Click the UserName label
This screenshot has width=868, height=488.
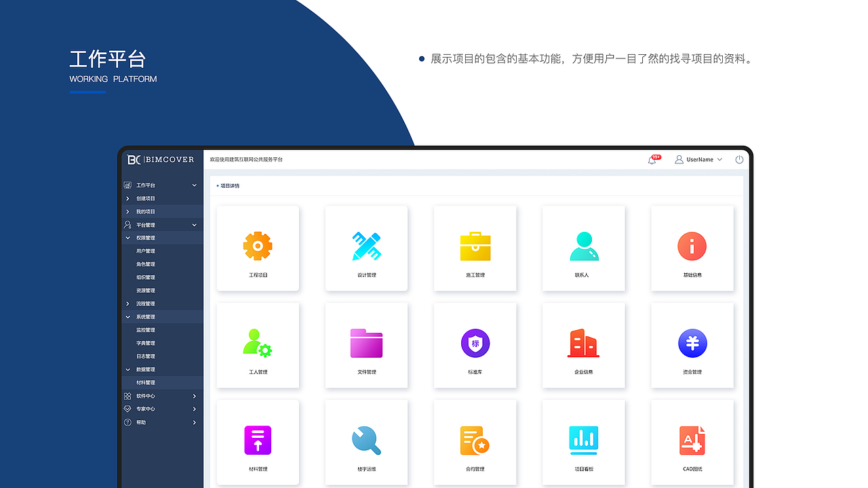(x=700, y=159)
